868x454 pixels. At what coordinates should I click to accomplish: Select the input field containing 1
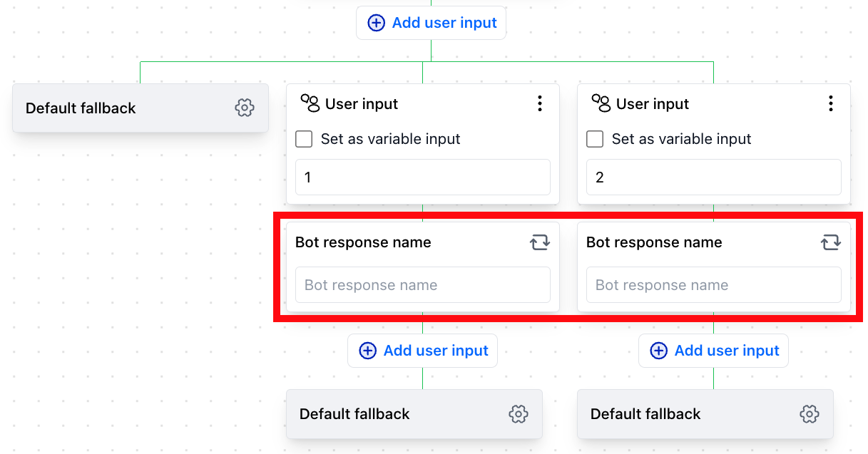tap(422, 177)
